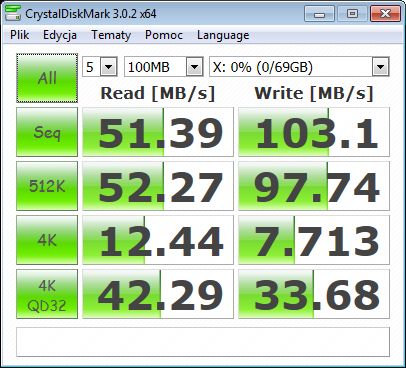Select the 4K write result 7.713
Viewport: 406px width, 368px height.
click(x=314, y=240)
